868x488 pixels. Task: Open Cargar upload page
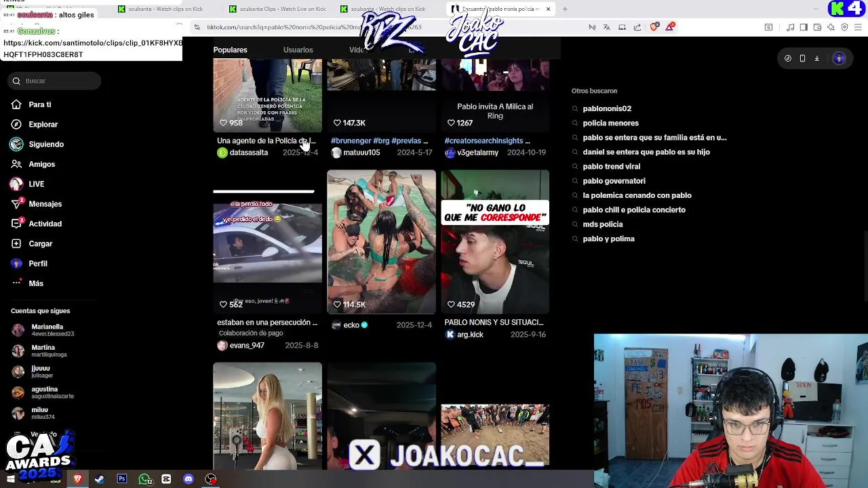pos(40,243)
